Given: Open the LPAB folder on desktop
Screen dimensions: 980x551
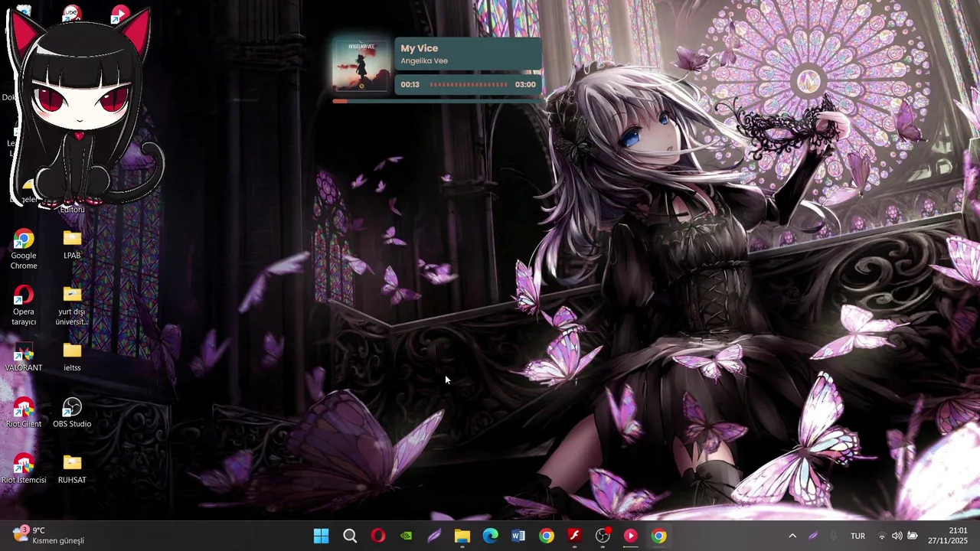Looking at the screenshot, I should [x=72, y=245].
